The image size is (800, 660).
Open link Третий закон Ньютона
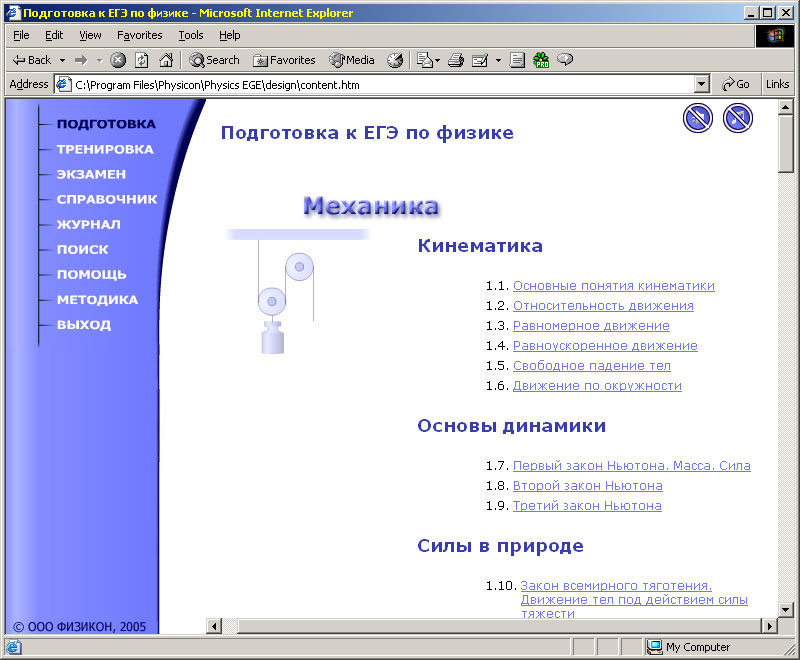coord(587,505)
